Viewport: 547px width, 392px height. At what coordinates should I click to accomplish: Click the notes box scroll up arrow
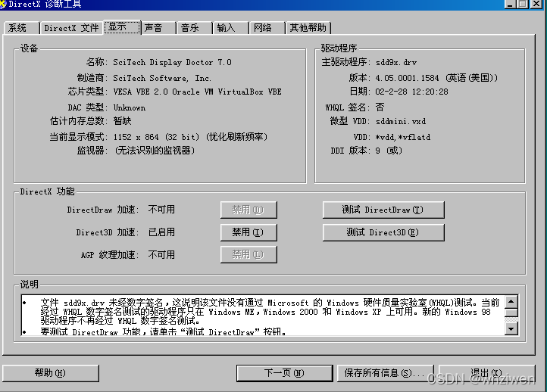pos(511,302)
